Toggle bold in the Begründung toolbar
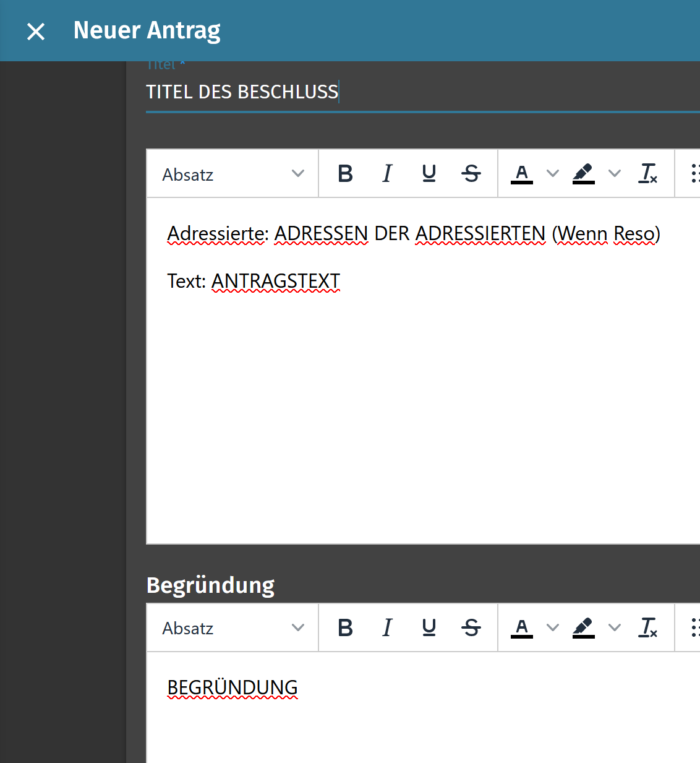 346,627
